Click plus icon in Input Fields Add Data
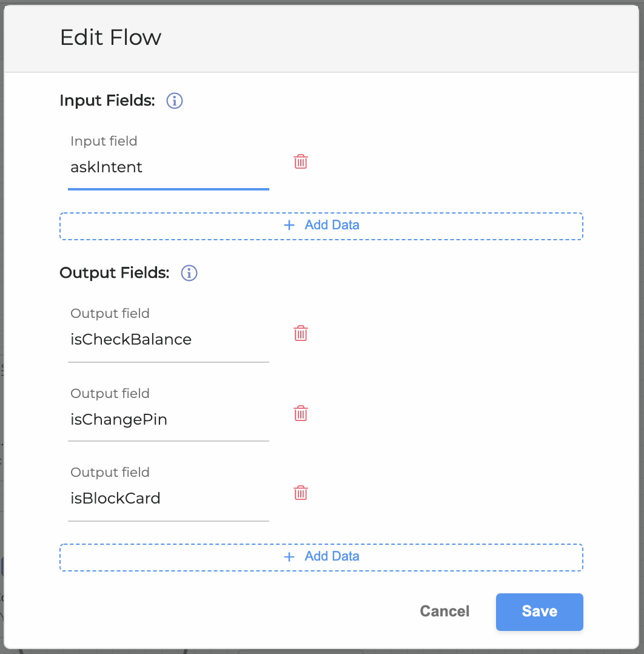 point(289,225)
